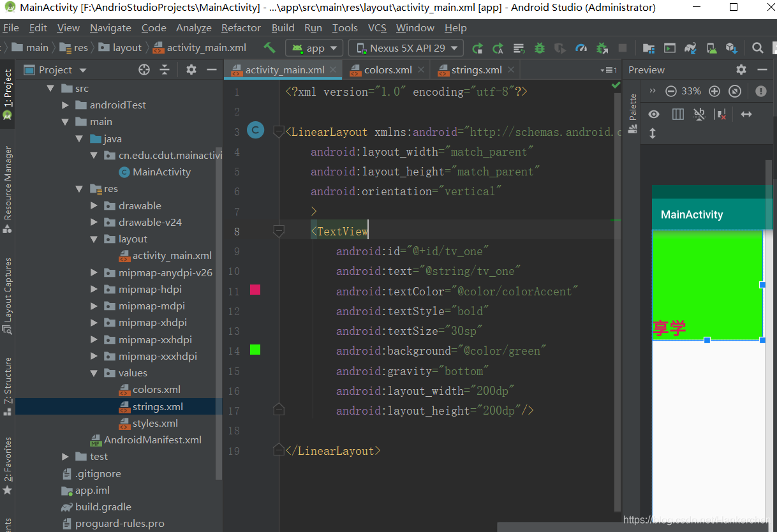Open the Palette side tab
777x532 pixels.
633,113
